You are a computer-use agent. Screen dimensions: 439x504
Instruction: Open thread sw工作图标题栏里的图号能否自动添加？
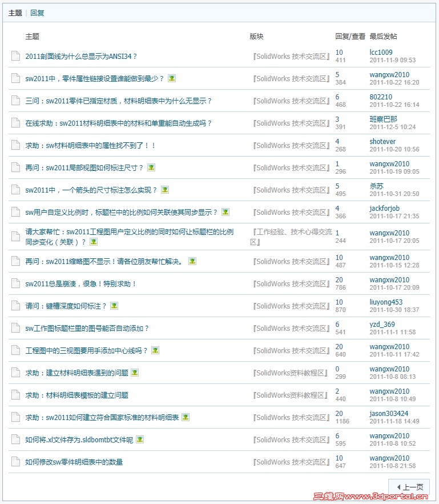click(x=87, y=328)
